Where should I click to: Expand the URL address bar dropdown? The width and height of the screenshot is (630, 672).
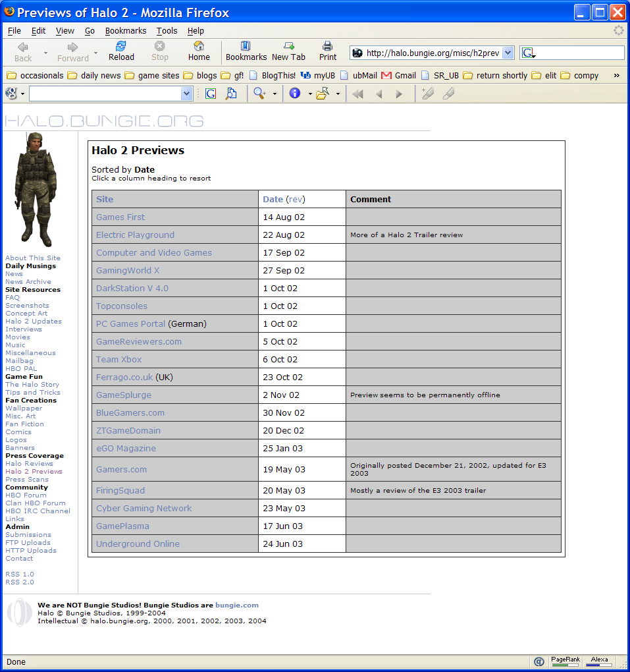tap(508, 53)
